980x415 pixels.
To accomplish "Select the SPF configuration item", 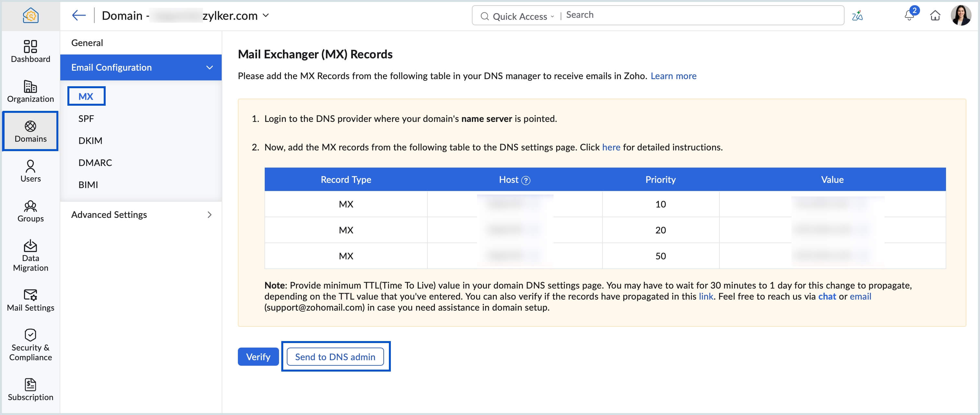I will point(86,118).
